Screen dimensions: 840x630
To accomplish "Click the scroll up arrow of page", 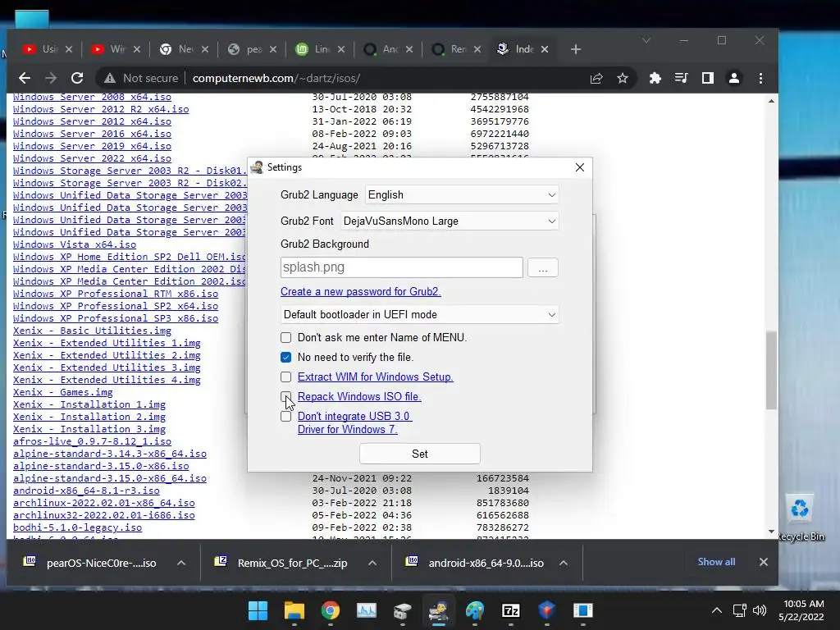I will 771,101.
